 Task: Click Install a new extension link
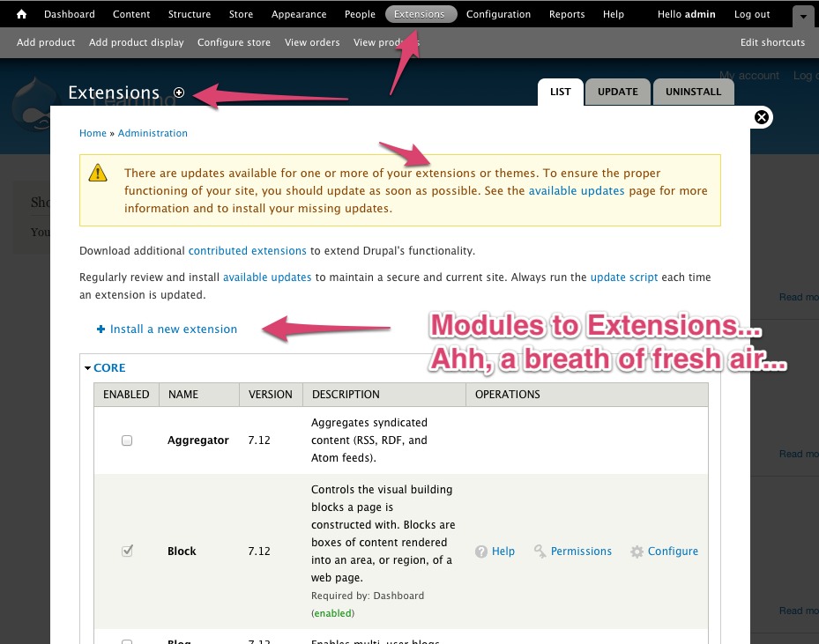tap(174, 329)
